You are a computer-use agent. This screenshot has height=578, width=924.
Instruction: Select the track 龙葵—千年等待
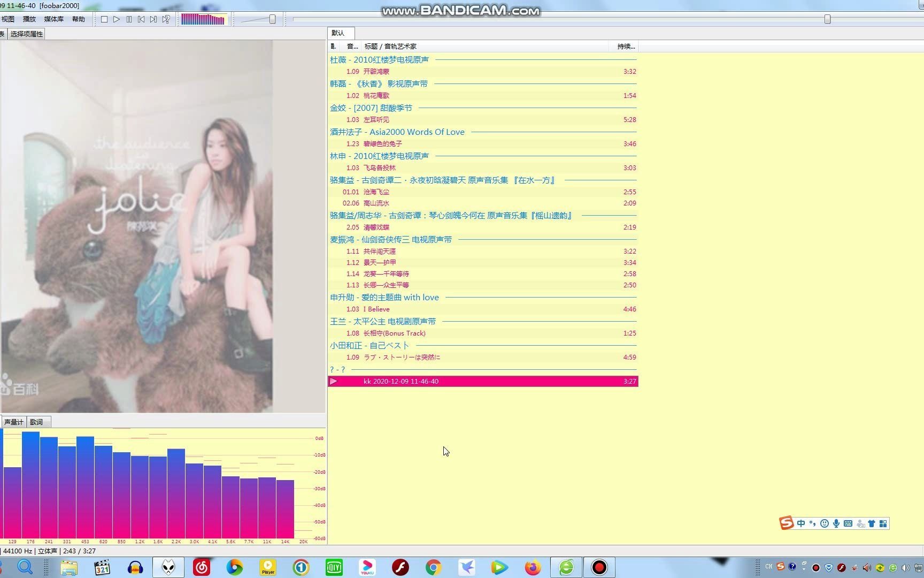tap(483, 273)
